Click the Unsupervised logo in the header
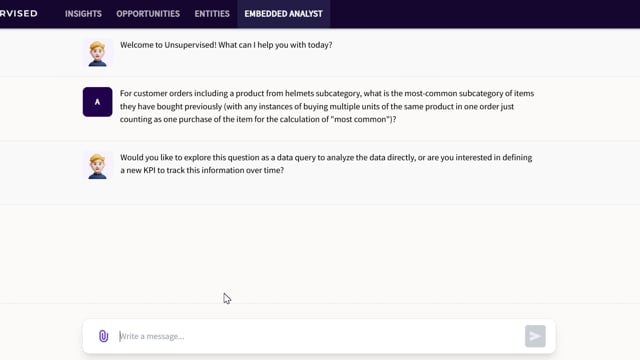Screen dimensions: 640x360 coord(19,13)
